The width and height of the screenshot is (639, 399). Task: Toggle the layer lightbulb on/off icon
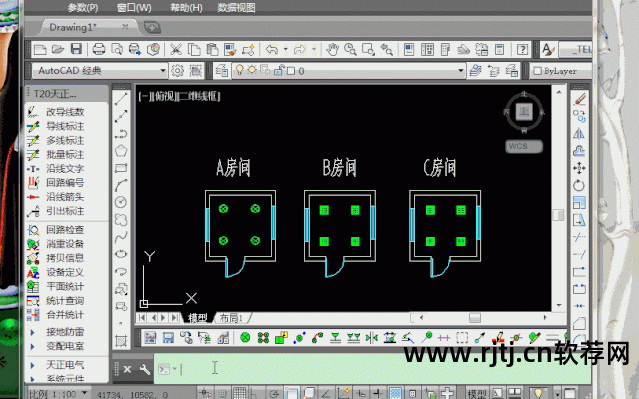240,71
